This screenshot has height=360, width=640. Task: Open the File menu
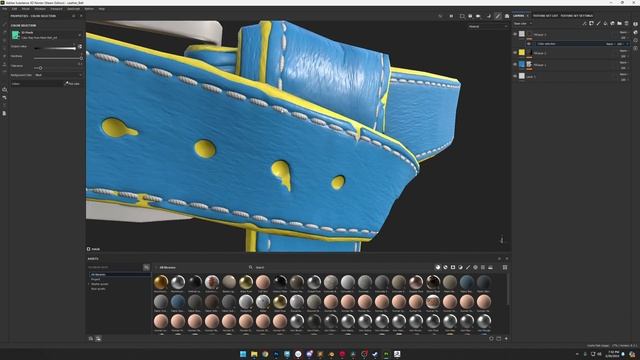point(5,9)
